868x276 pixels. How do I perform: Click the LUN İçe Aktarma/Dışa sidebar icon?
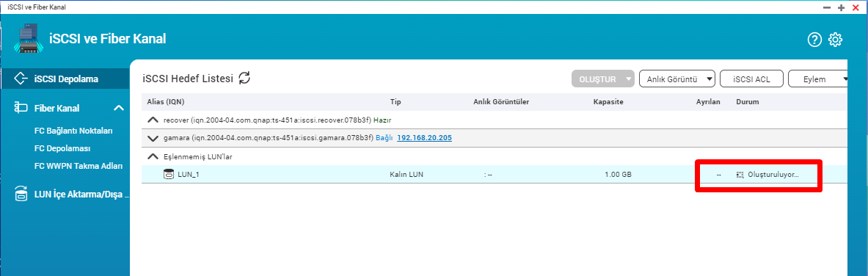[x=21, y=194]
